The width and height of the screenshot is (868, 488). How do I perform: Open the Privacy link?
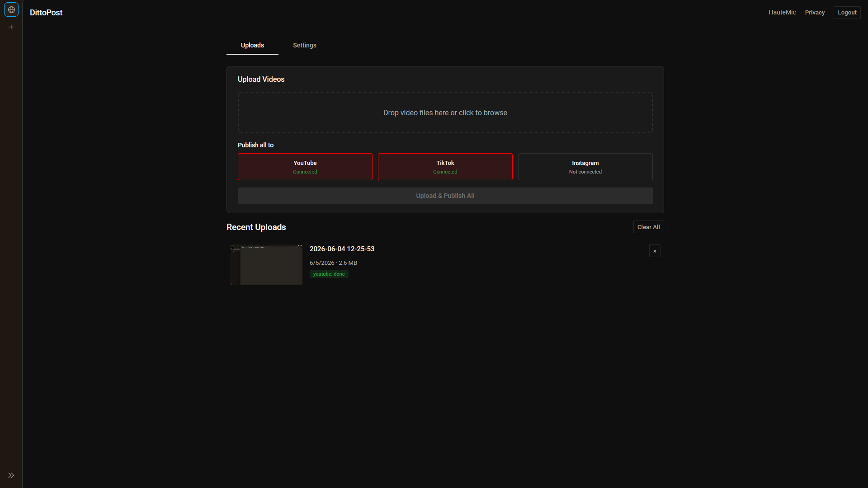[x=815, y=13]
